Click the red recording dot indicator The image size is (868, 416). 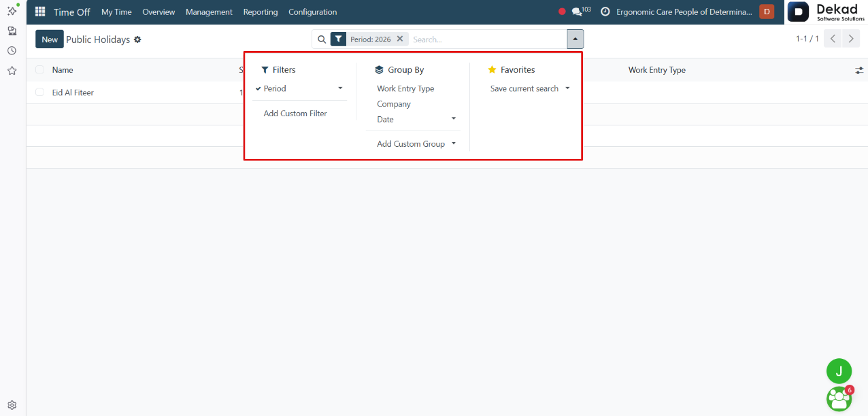coord(562,12)
